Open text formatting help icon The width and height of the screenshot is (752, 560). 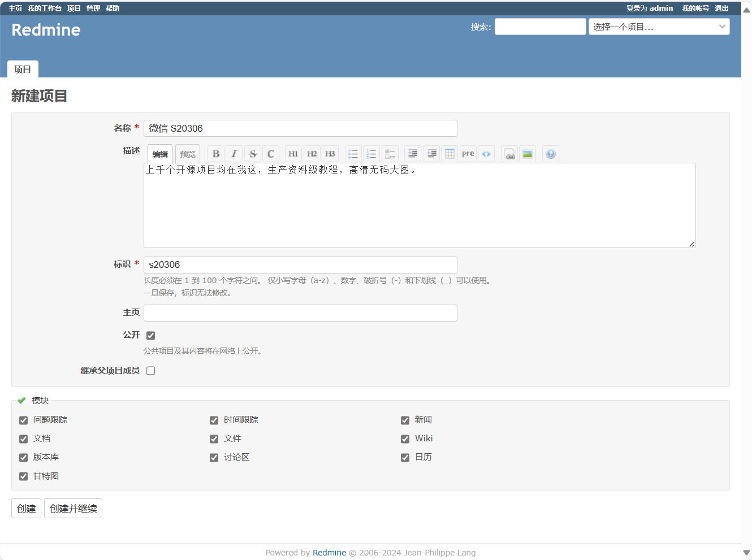(551, 154)
